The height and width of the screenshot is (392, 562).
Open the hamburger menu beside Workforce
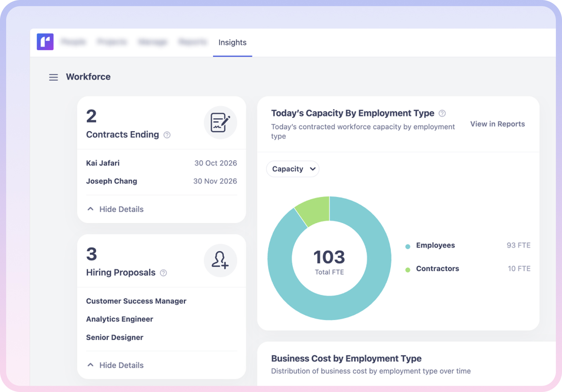[53, 77]
